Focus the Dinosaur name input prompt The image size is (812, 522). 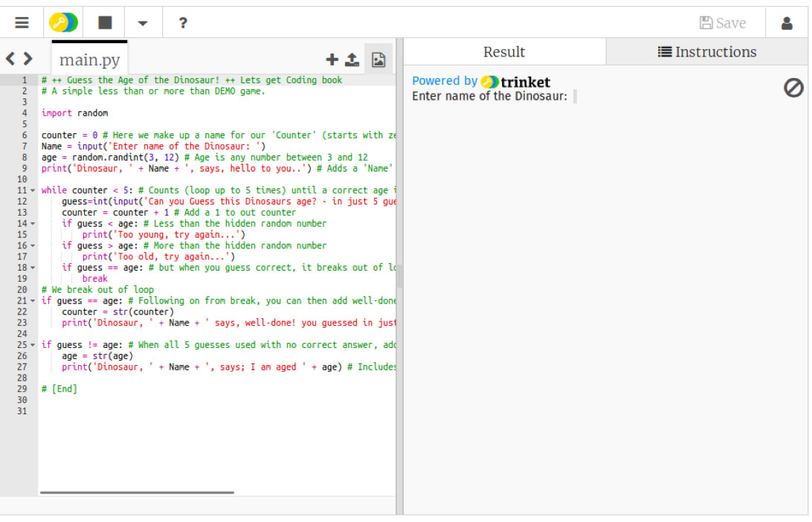(x=575, y=97)
